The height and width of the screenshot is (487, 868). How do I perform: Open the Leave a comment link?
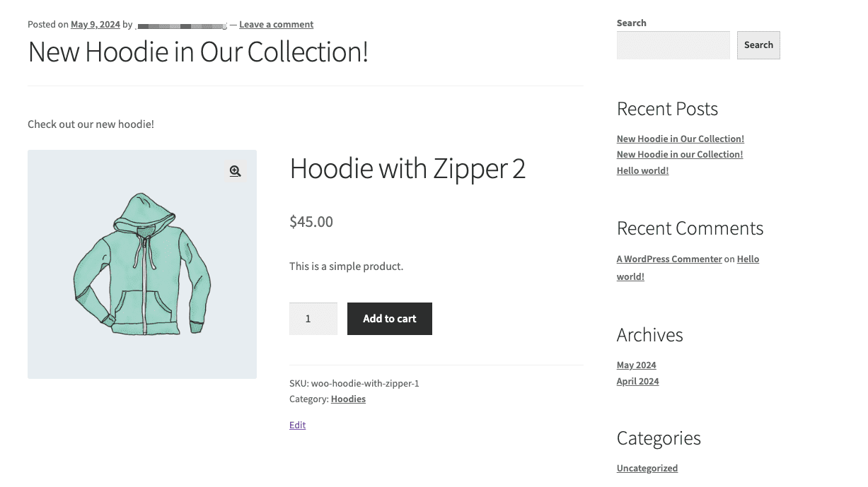[276, 24]
